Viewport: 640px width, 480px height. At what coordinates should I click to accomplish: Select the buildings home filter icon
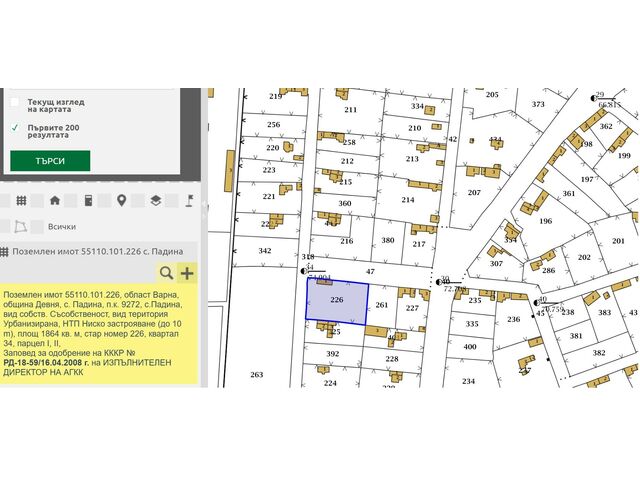click(x=55, y=200)
